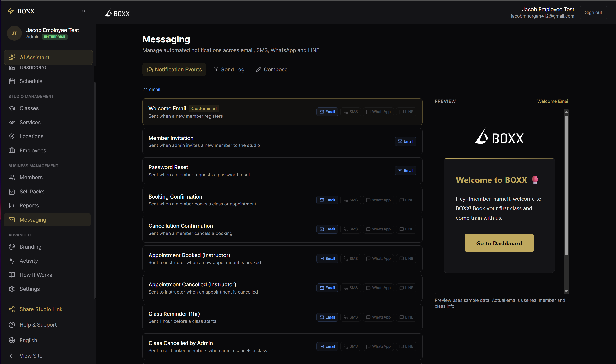616x364 pixels.
Task: Click the Send Log clipboard icon
Action: [x=216, y=70]
